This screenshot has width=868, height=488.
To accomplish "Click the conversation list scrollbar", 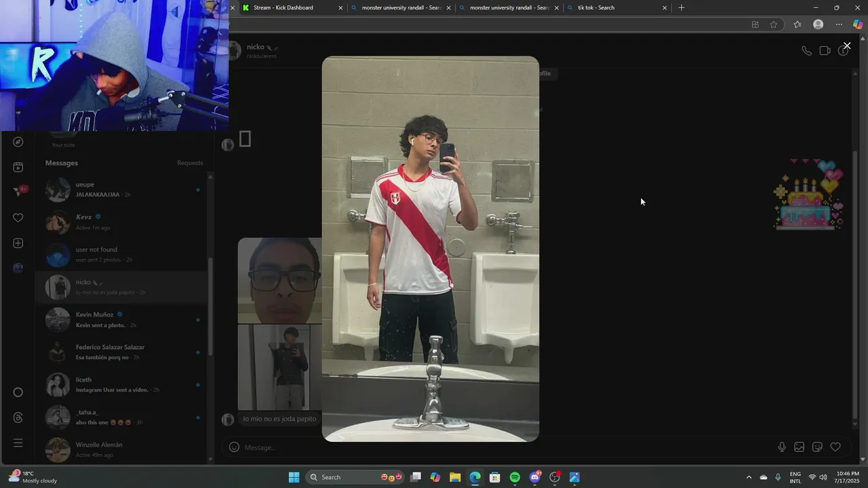I will point(210,305).
